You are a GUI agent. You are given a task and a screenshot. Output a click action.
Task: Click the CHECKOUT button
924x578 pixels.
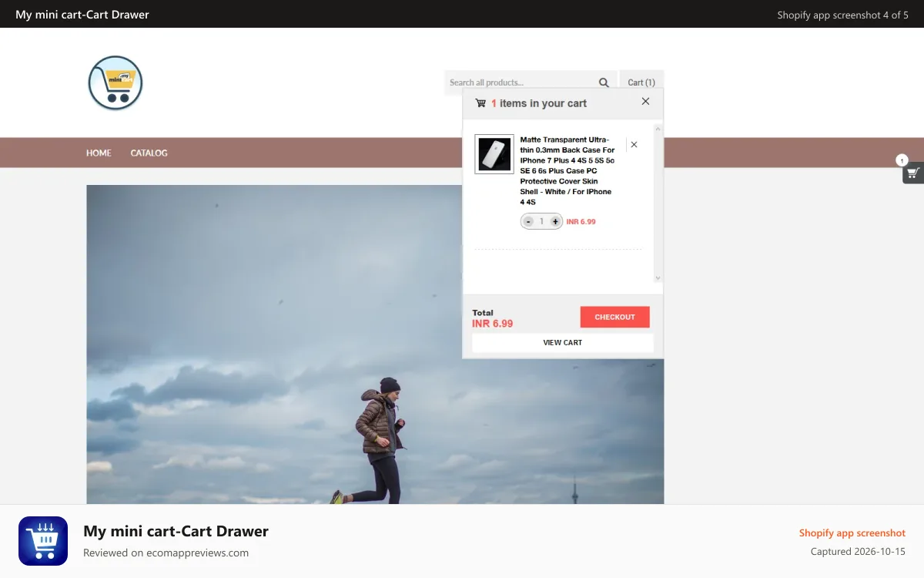(614, 317)
